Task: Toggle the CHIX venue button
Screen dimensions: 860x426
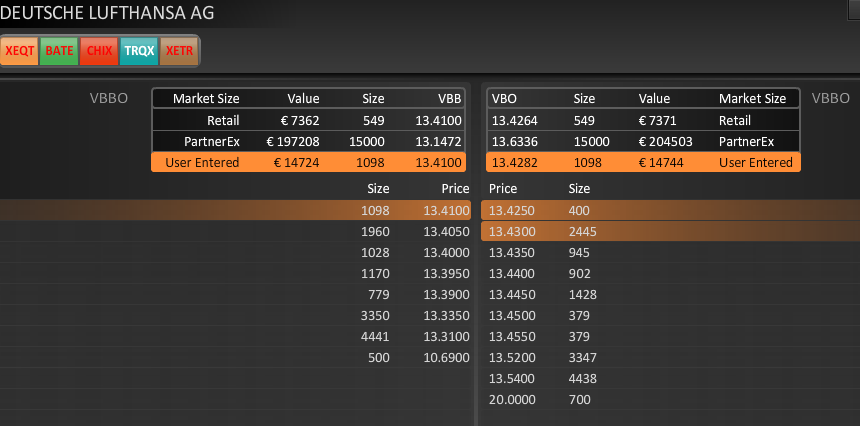Action: (99, 50)
